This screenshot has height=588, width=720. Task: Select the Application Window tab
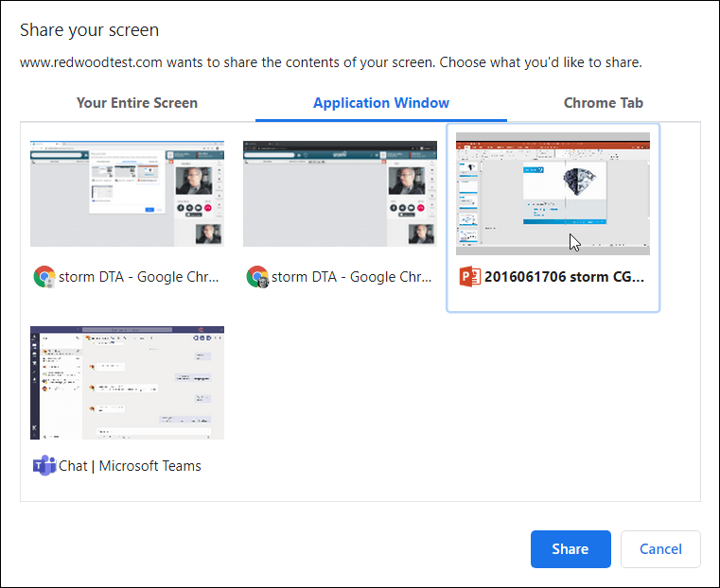coord(381,103)
